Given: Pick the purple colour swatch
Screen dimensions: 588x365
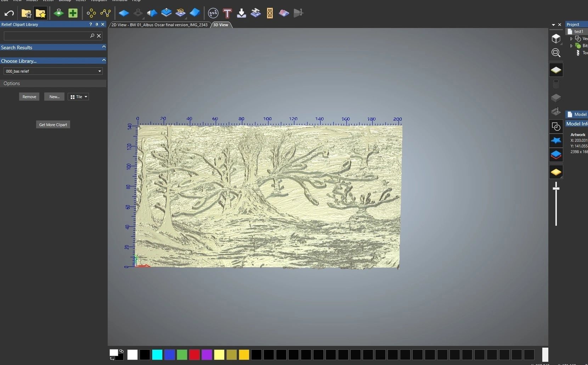Looking at the screenshot, I should pos(207,355).
